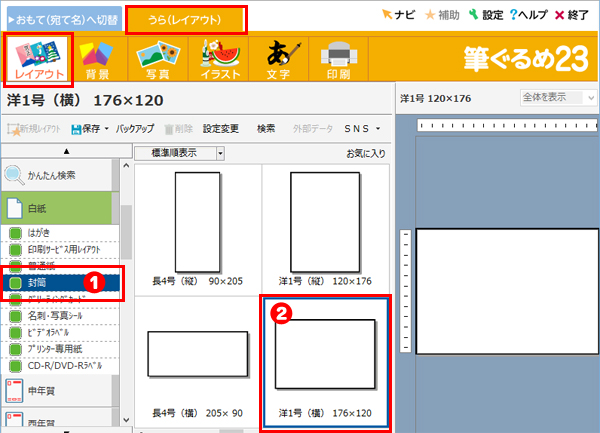Click the 設定変更 button
600x433 pixels.
click(x=221, y=129)
